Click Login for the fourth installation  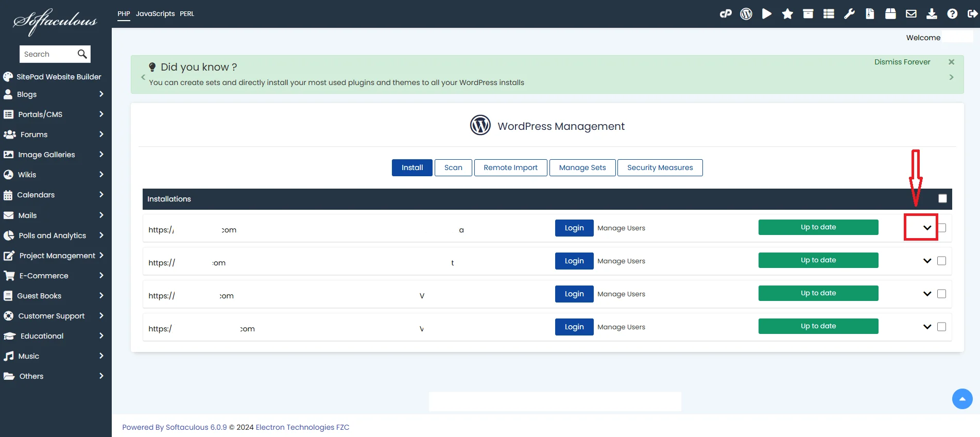pos(574,327)
